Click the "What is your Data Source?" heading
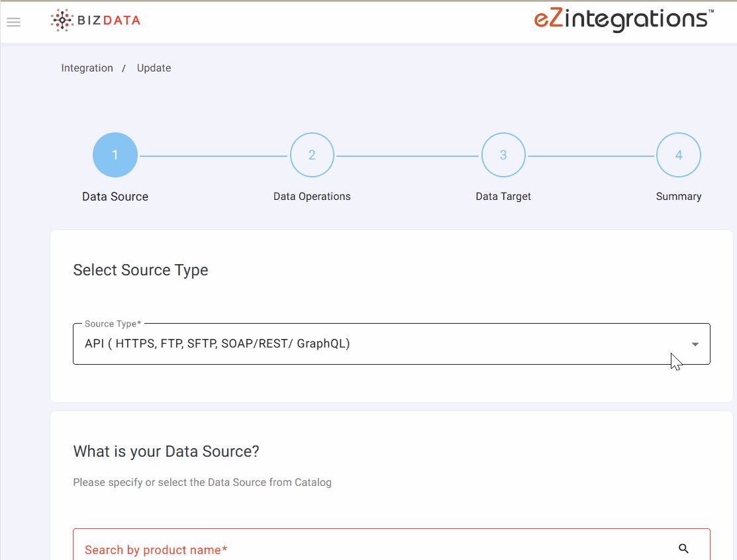This screenshot has height=560, width=737. coord(166,451)
